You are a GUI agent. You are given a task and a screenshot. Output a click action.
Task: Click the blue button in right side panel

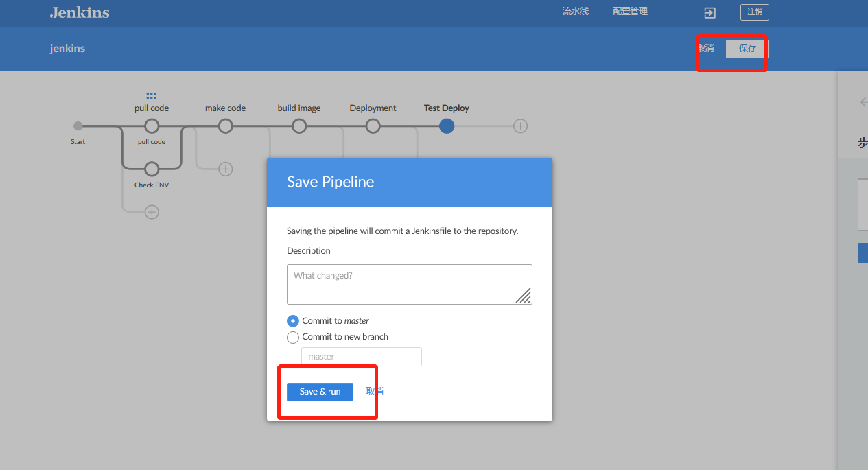coord(863,252)
